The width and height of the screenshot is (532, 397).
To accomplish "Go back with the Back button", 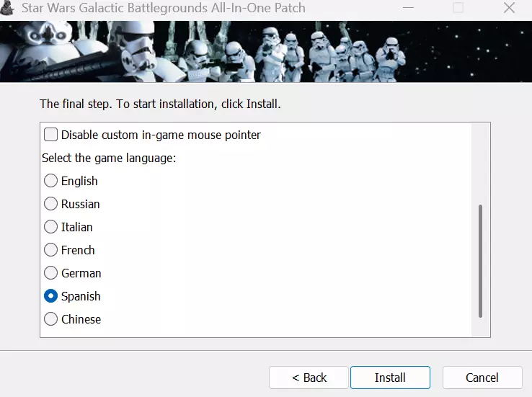I will pos(309,378).
